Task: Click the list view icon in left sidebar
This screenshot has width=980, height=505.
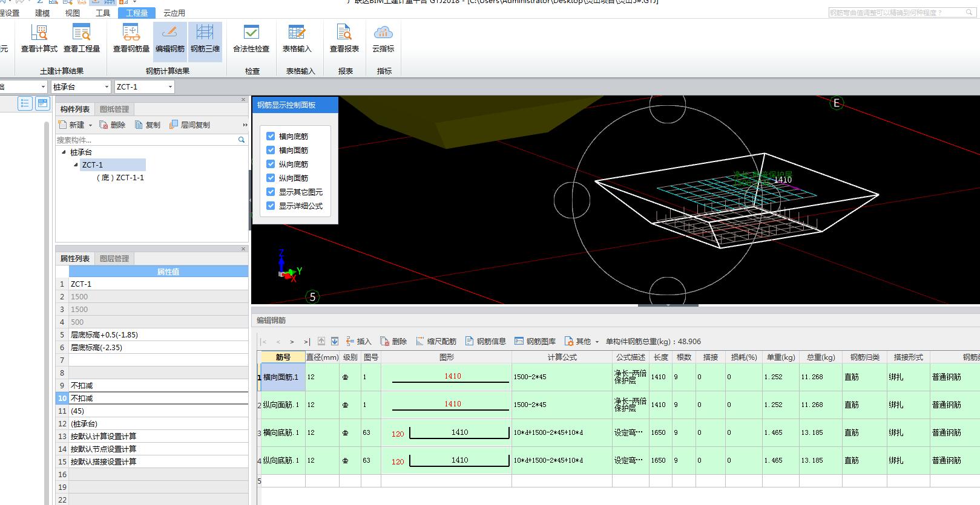Action: 25,103
